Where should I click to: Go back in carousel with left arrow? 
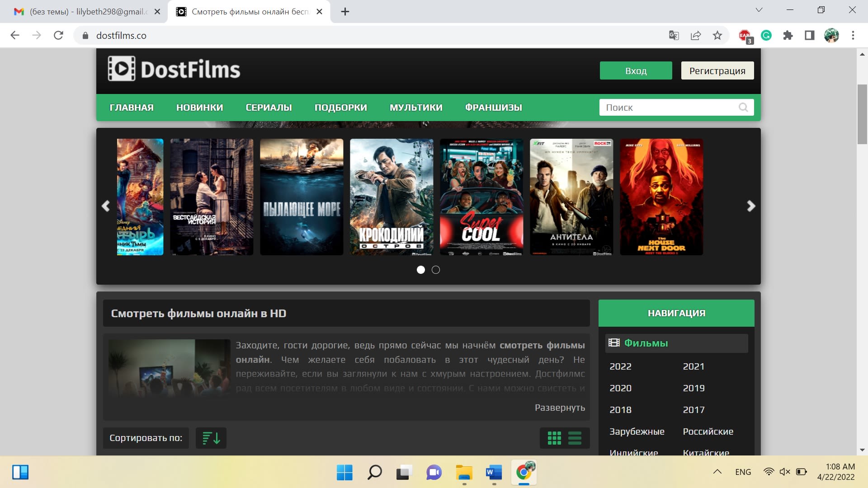pos(106,206)
